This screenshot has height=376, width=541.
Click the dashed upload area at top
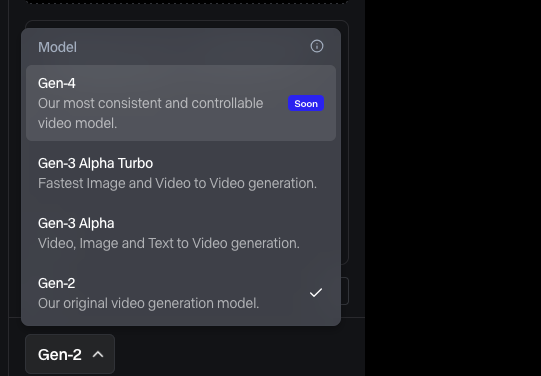(187, 2)
